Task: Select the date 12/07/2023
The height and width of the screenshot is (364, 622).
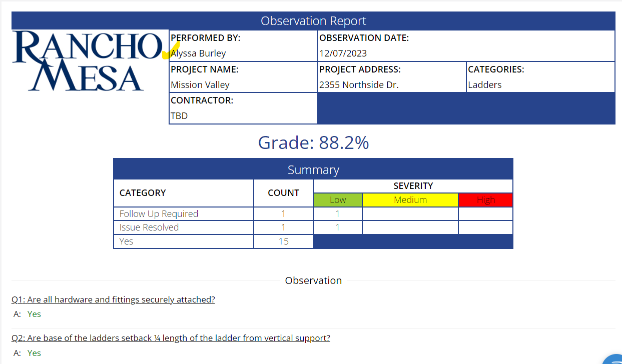Action: tap(343, 53)
